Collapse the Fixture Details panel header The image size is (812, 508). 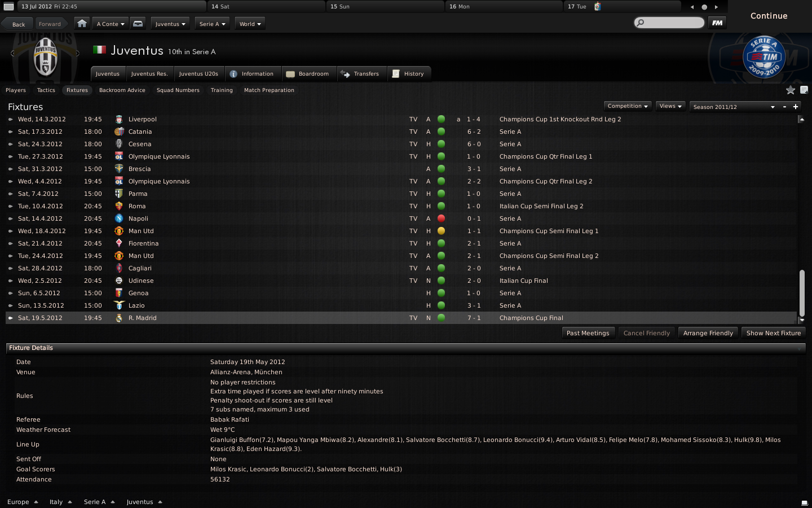pyautogui.click(x=406, y=348)
